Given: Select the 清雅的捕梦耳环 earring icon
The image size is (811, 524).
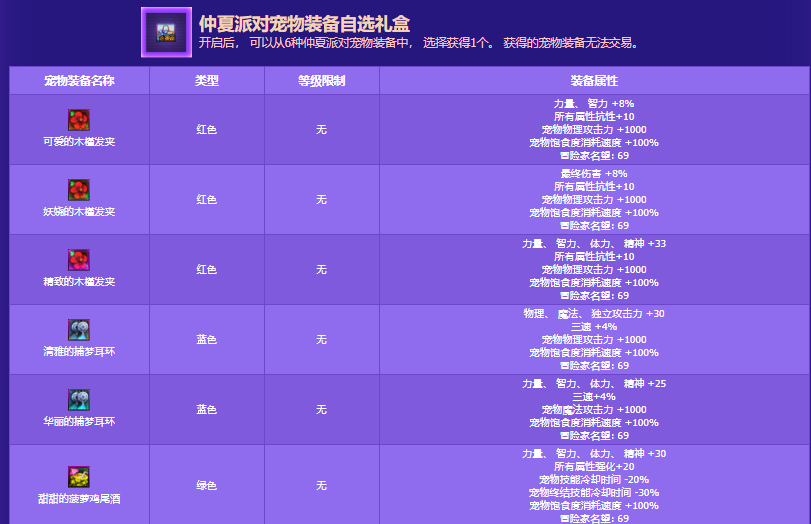Looking at the screenshot, I should coord(79,330).
